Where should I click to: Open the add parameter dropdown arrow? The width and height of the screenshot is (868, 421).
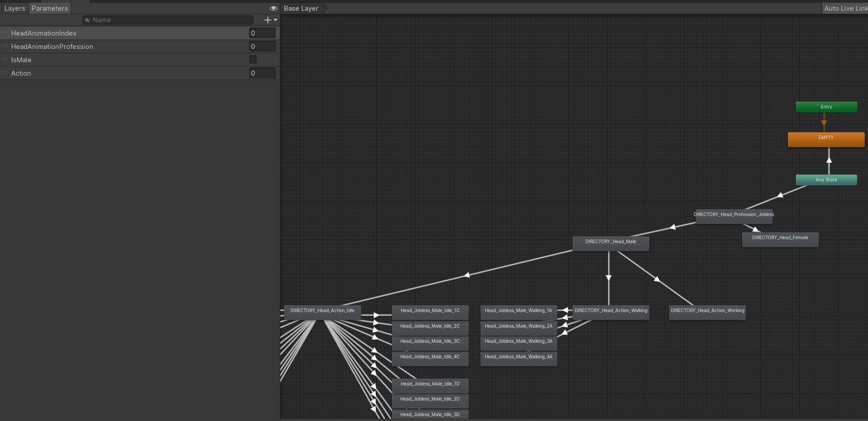(x=276, y=20)
